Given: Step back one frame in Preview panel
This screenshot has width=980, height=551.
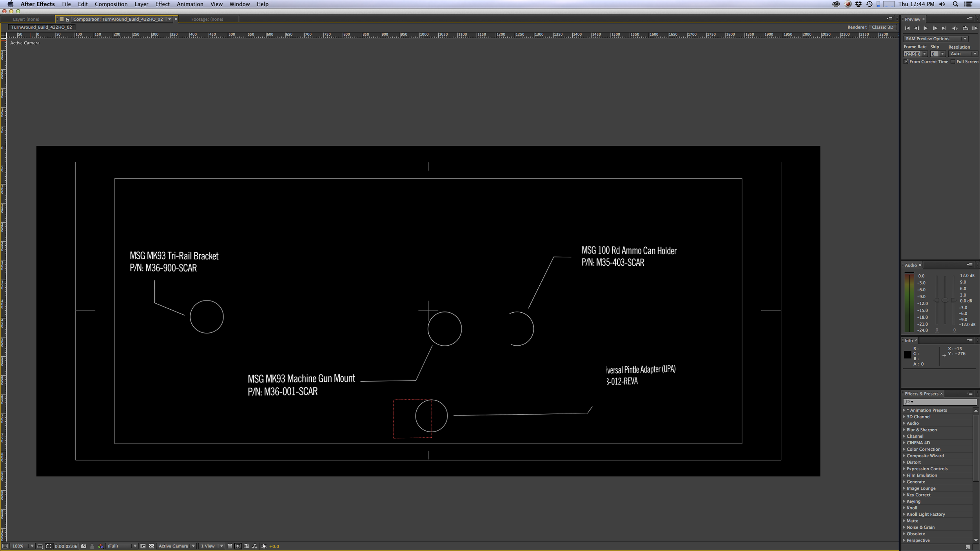Looking at the screenshot, I should (916, 28).
